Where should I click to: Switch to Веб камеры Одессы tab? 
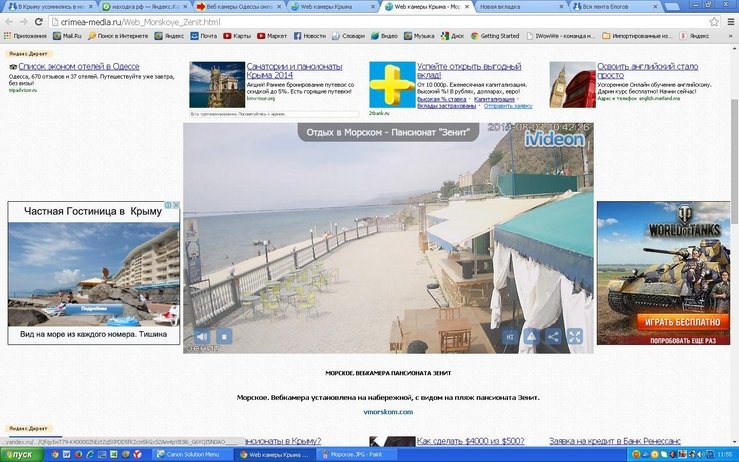(x=240, y=7)
